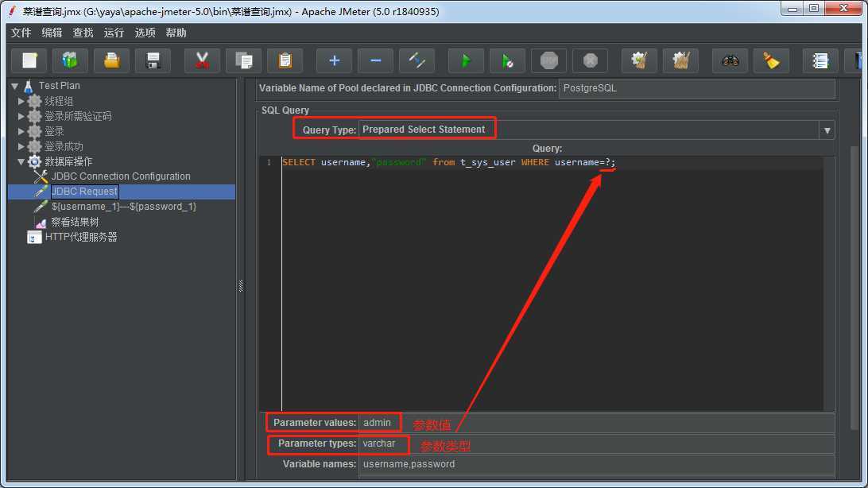Expand the 线程组 tree node
The image size is (868, 488).
coord(21,101)
